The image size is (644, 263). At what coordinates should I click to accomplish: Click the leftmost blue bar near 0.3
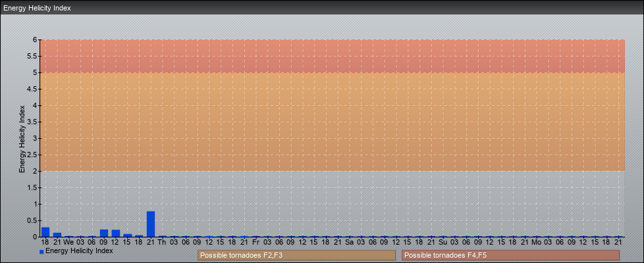click(45, 232)
